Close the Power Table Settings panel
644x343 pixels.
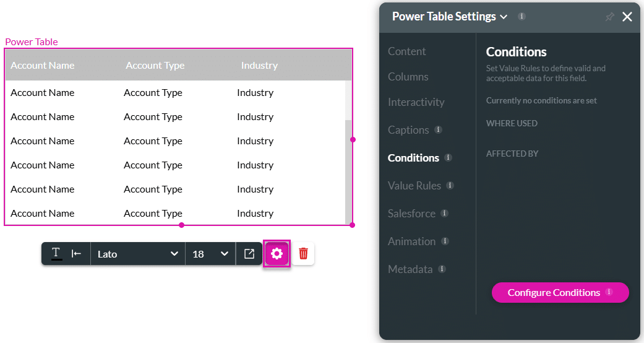[x=627, y=17]
